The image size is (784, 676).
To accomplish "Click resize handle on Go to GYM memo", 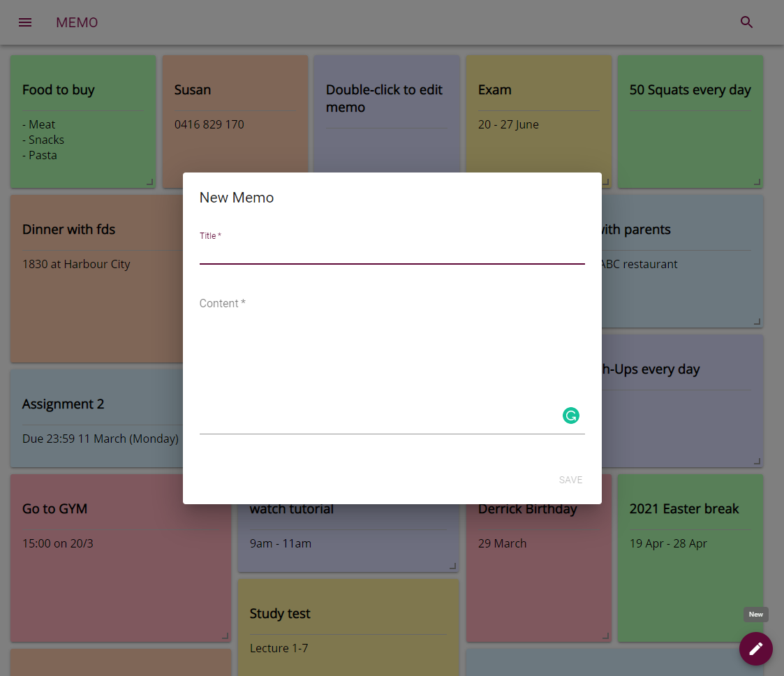I will click(x=225, y=635).
